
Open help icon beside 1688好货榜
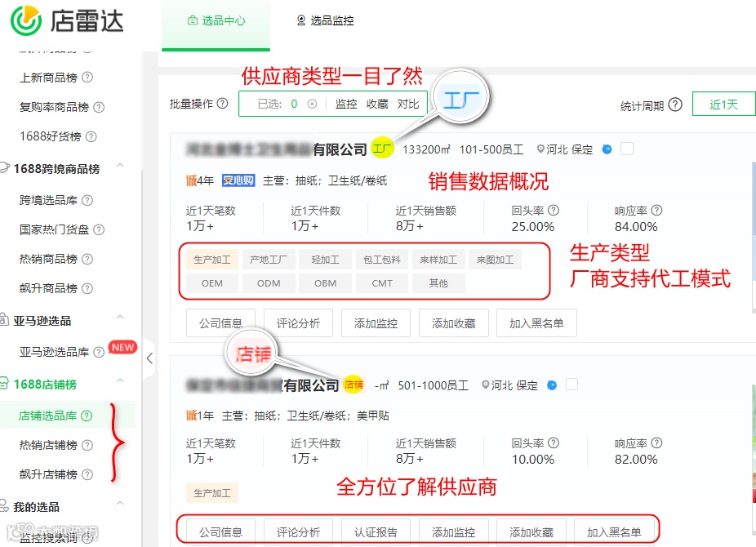point(91,137)
